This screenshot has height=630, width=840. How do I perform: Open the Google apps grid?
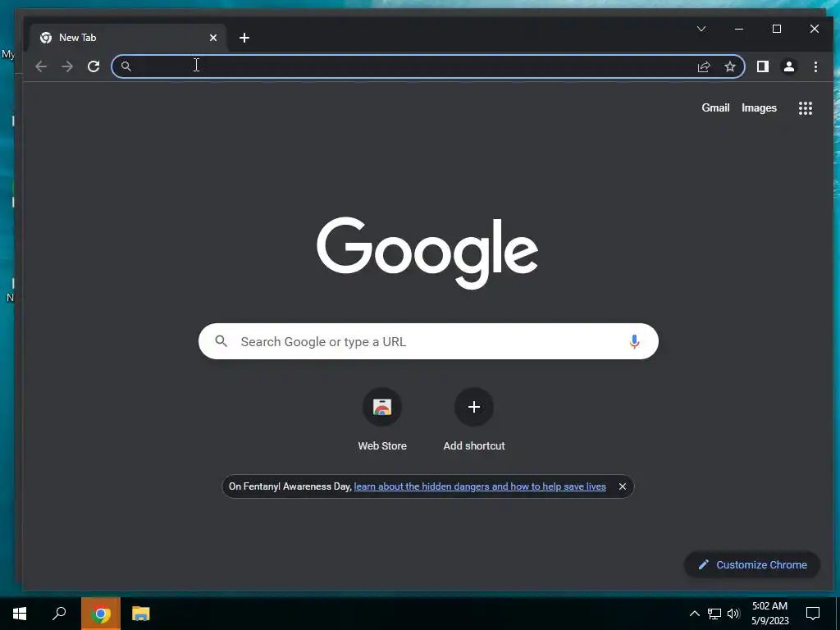tap(806, 108)
